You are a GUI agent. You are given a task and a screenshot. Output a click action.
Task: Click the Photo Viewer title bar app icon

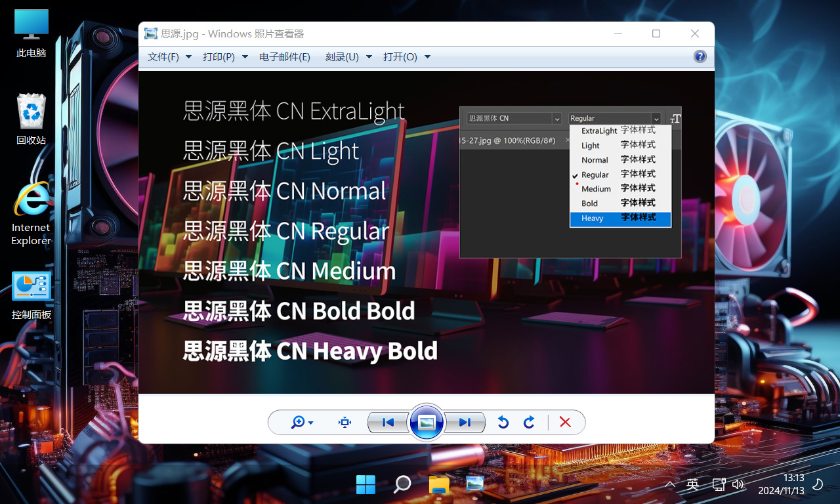[151, 33]
